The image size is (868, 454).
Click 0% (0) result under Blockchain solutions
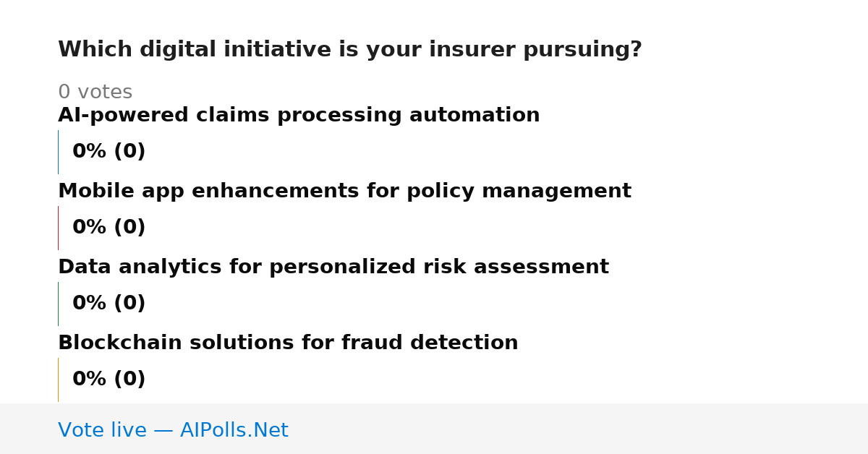pos(109,380)
